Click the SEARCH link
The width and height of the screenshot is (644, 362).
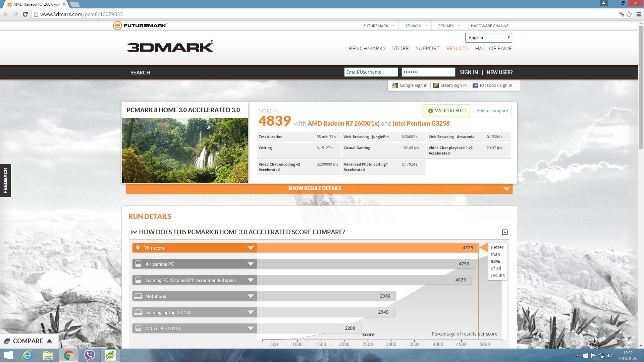140,72
